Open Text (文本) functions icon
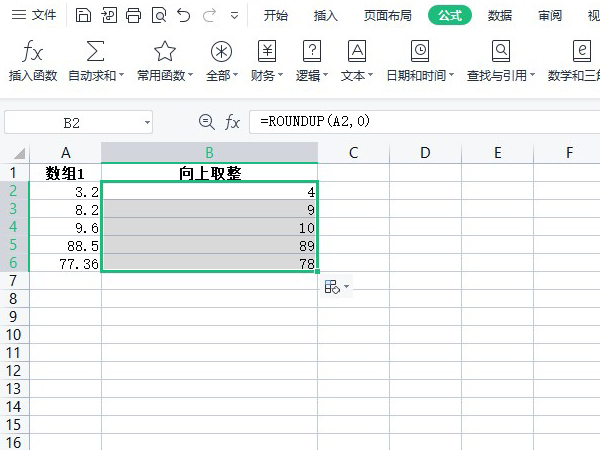The width and height of the screenshot is (600, 450). click(x=357, y=52)
